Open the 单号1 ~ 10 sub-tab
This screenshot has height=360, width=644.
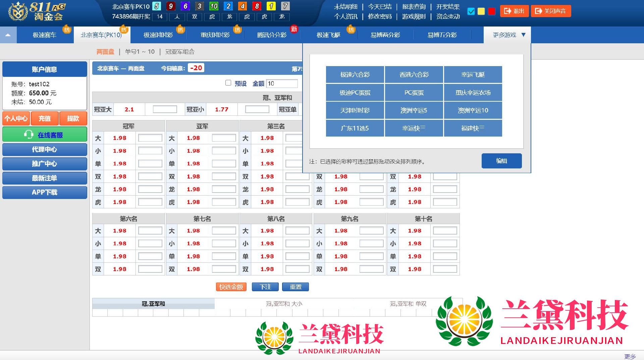click(140, 52)
